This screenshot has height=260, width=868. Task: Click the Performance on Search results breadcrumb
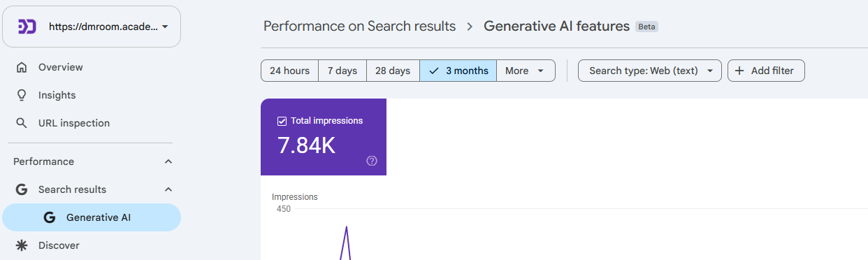tap(359, 27)
